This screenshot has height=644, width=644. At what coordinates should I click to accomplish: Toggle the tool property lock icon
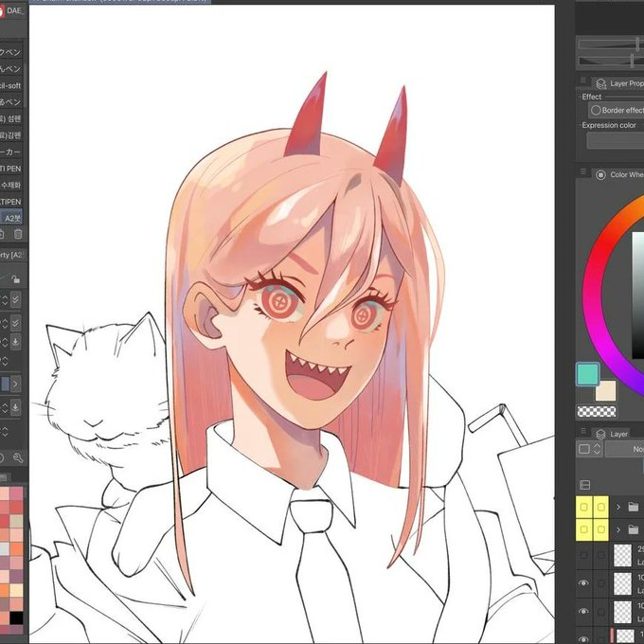coord(15,279)
